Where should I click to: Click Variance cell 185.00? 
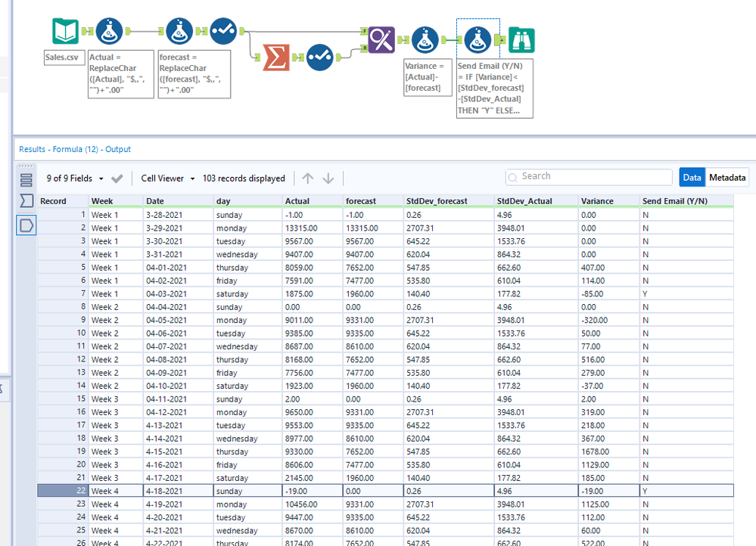coord(608,478)
